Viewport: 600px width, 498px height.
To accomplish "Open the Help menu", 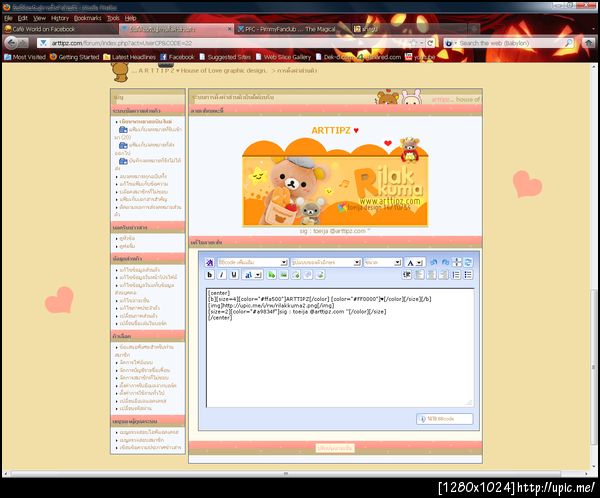I will [x=130, y=18].
